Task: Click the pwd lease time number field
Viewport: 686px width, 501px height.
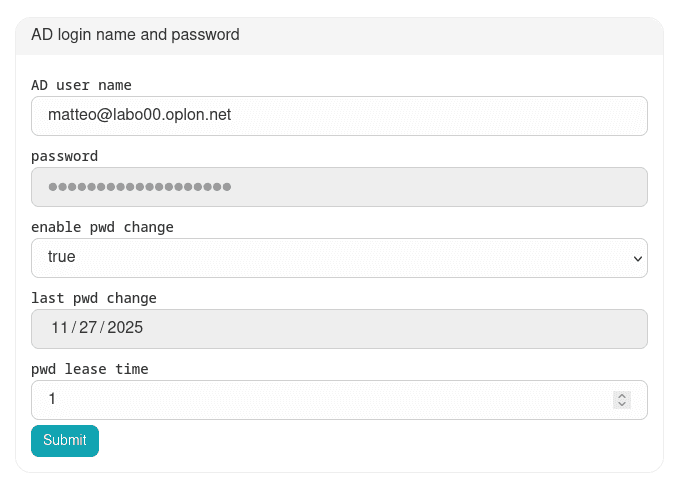Action: (320, 400)
